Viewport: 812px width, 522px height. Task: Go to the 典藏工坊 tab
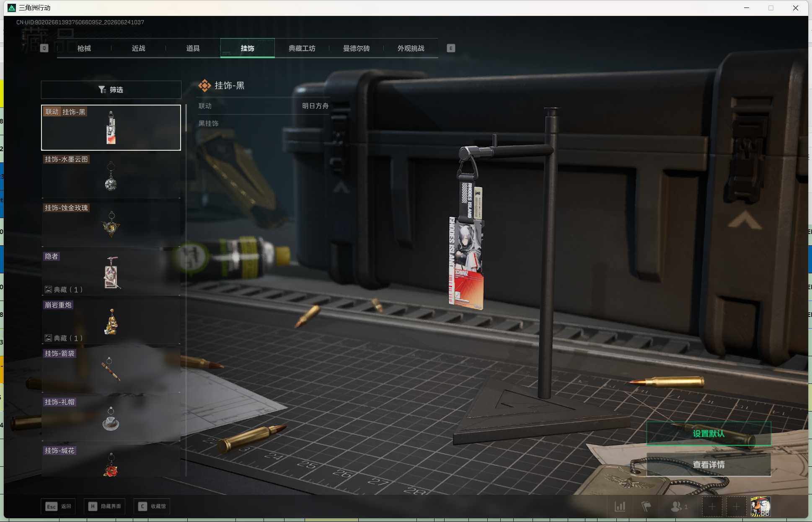(x=302, y=48)
